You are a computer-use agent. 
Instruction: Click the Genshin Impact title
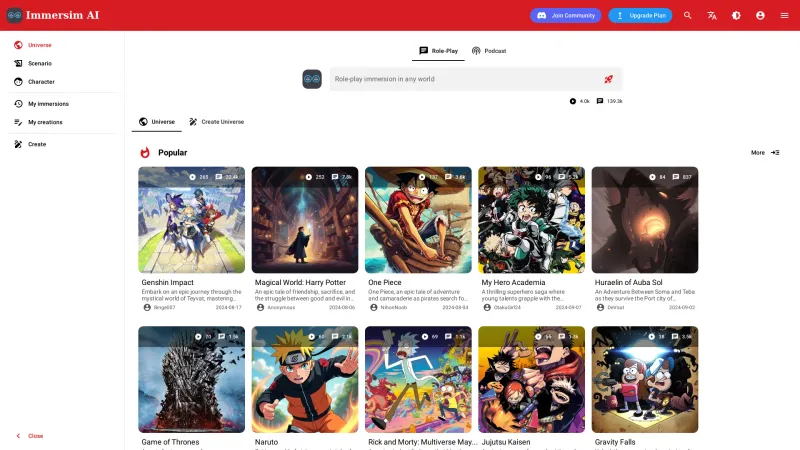167,283
